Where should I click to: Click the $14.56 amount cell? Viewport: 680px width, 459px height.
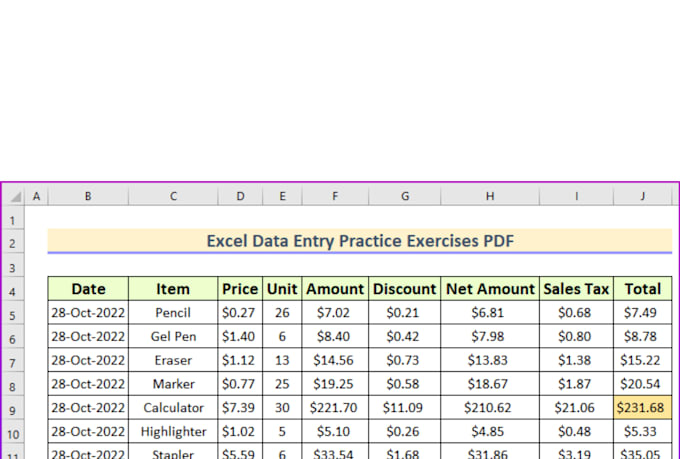pyautogui.click(x=335, y=360)
